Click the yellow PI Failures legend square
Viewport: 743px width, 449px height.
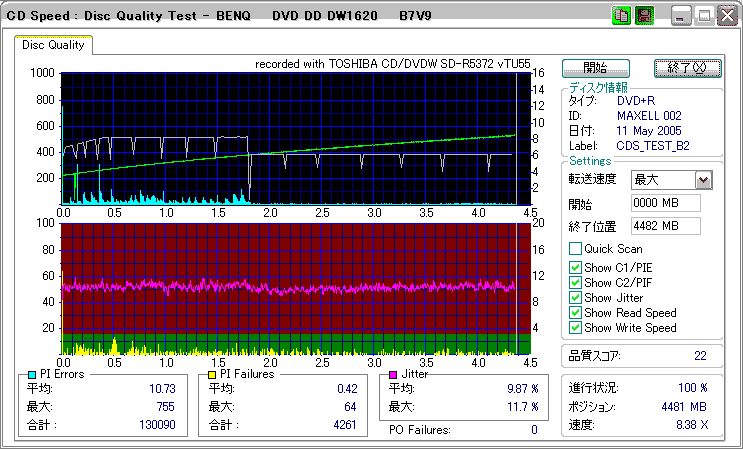(212, 375)
